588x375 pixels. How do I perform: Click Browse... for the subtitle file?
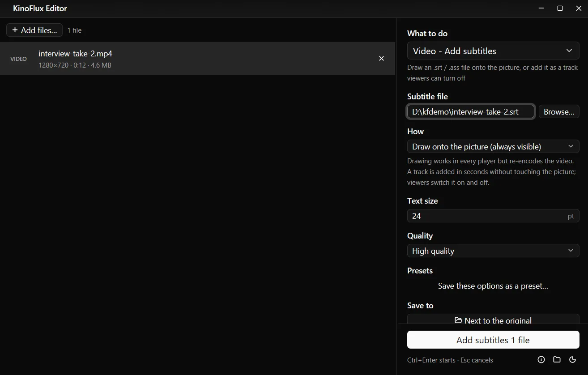click(x=559, y=111)
